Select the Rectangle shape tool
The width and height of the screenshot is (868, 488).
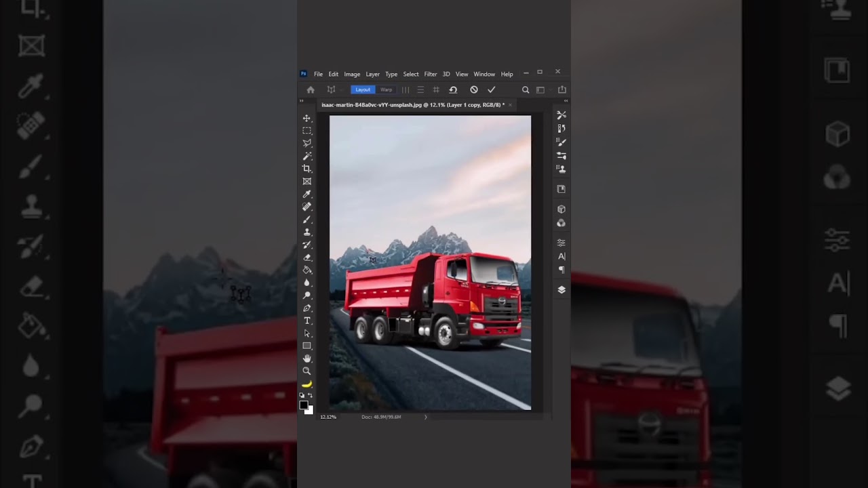click(x=307, y=346)
